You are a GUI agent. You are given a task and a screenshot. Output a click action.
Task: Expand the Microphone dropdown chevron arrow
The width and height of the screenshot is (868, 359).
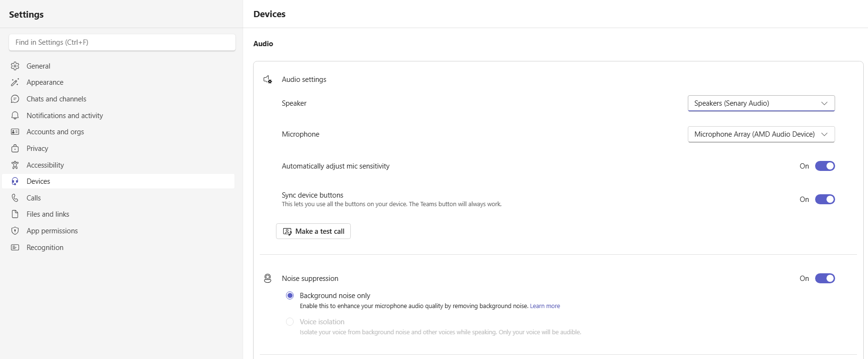pyautogui.click(x=824, y=134)
